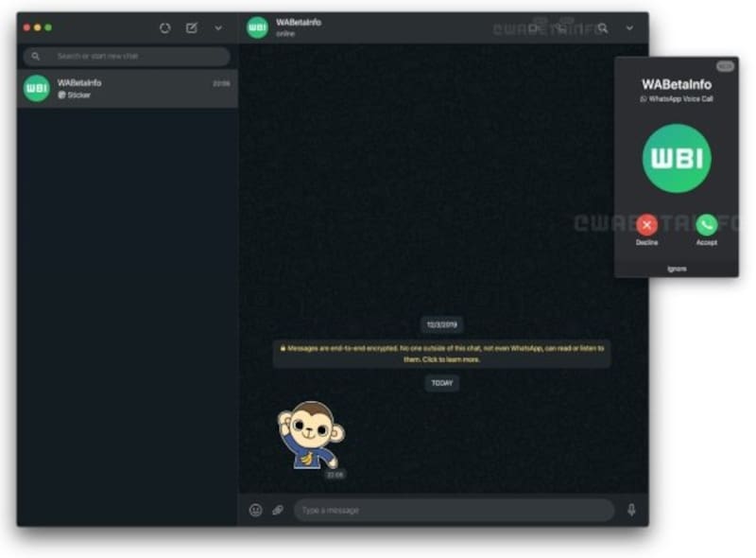Open the Status updates icon
Image resolution: width=756 pixels, height=558 pixels.
click(x=165, y=28)
